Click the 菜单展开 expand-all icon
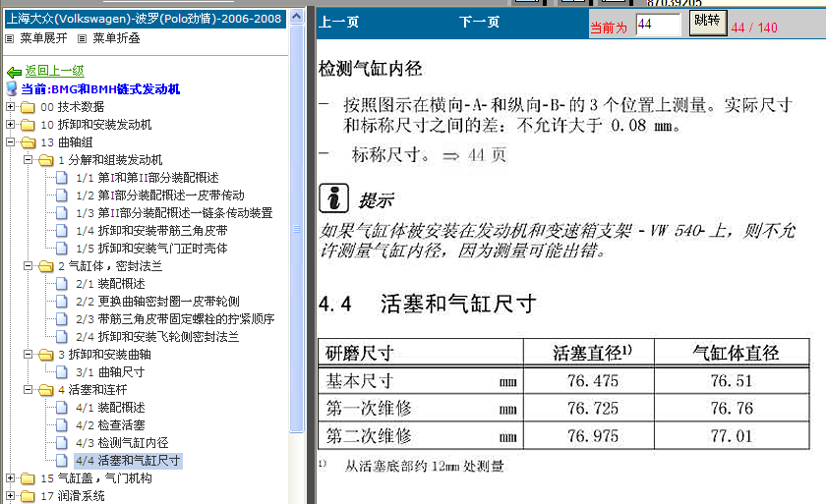The image size is (826, 504). [10, 38]
